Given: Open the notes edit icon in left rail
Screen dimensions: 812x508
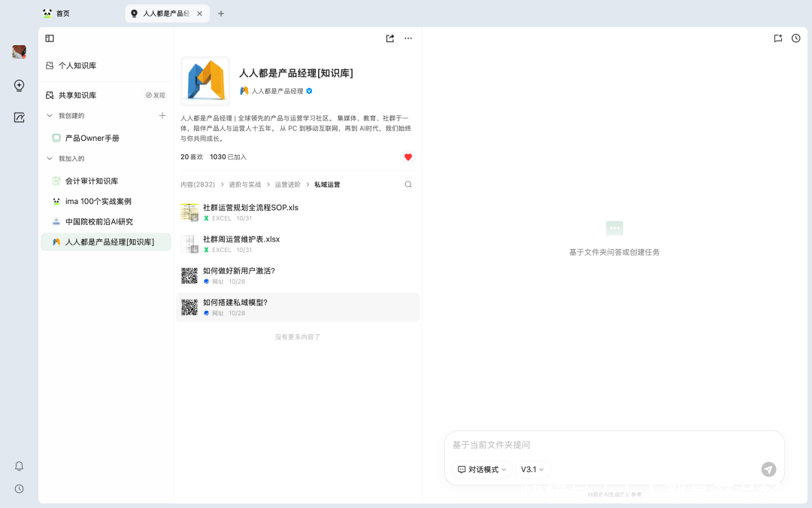Looking at the screenshot, I should (x=20, y=117).
